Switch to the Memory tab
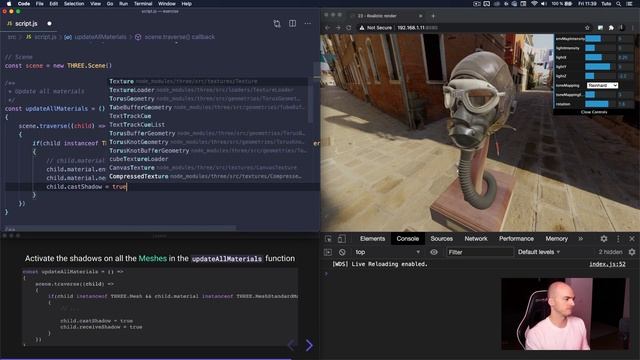Viewport: 640px width, 360px height. pyautogui.click(x=556, y=239)
